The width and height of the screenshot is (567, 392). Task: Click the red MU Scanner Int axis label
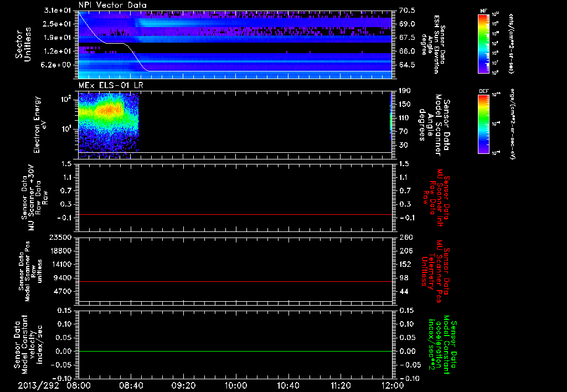(x=437, y=197)
